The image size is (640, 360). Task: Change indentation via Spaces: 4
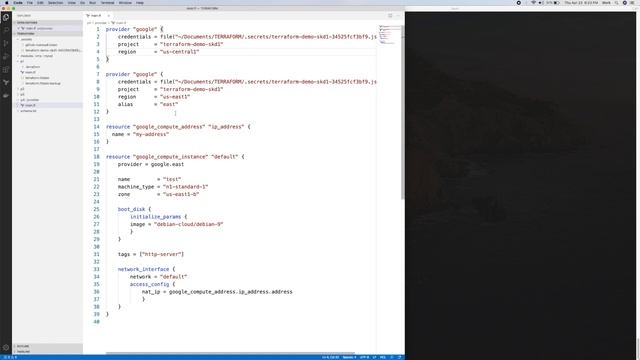(x=349, y=357)
